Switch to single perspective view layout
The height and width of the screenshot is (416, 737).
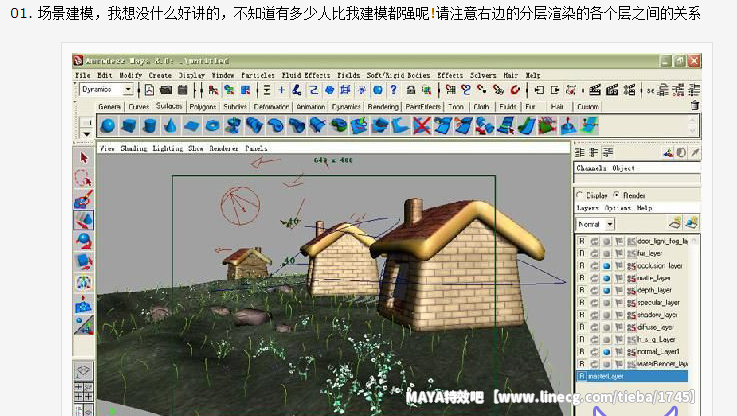click(x=83, y=371)
